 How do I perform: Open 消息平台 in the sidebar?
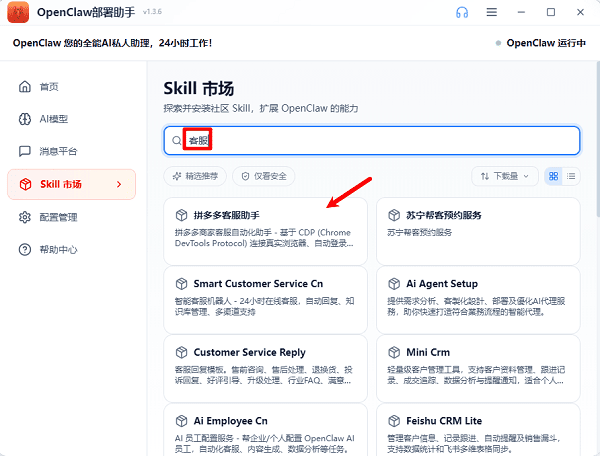pos(57,152)
